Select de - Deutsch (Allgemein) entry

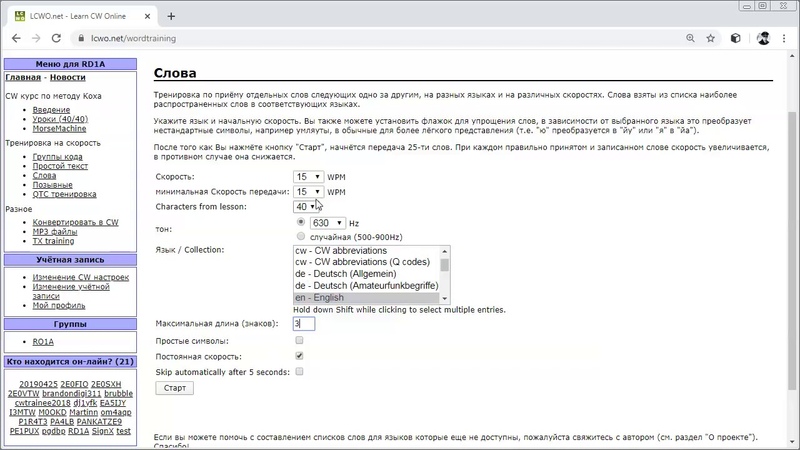pos(366,274)
